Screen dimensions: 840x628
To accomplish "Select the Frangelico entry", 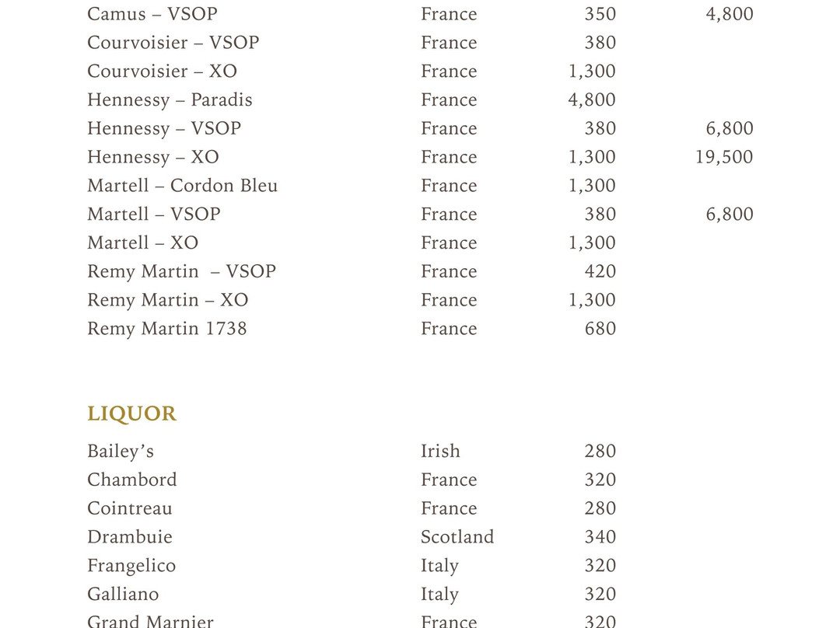I will [131, 566].
